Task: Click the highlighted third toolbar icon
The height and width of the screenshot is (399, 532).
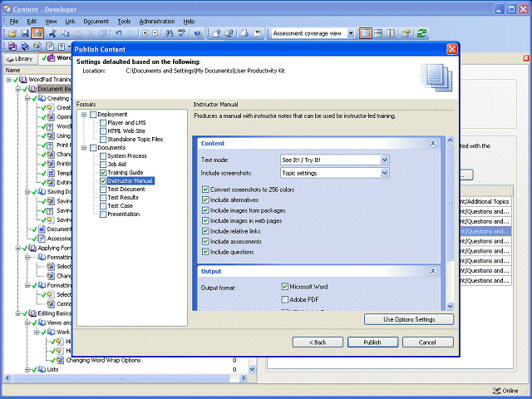Action: [37, 33]
